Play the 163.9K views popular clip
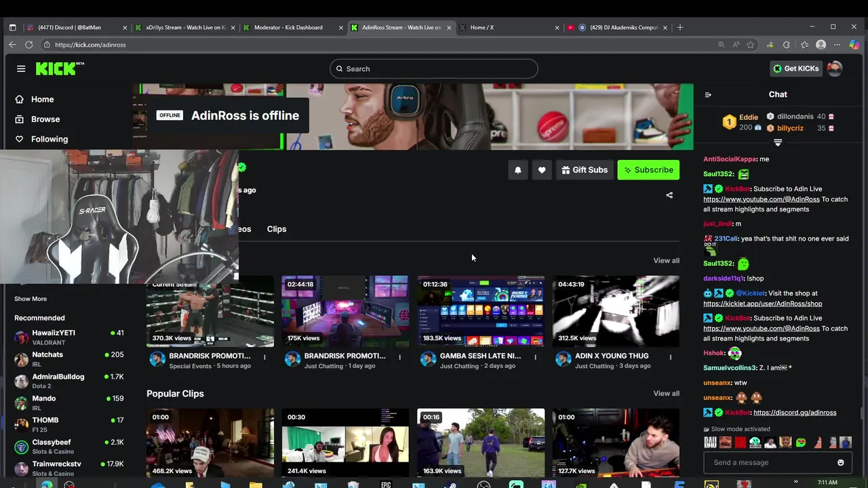The width and height of the screenshot is (868, 488). point(481,442)
